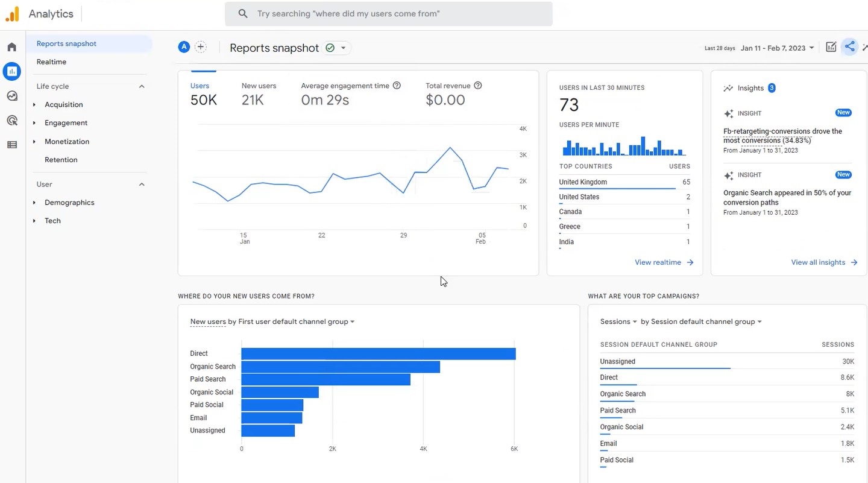Screen dimensions: 868x483
Task: Click the Google Analytics logo
Action: click(11, 13)
